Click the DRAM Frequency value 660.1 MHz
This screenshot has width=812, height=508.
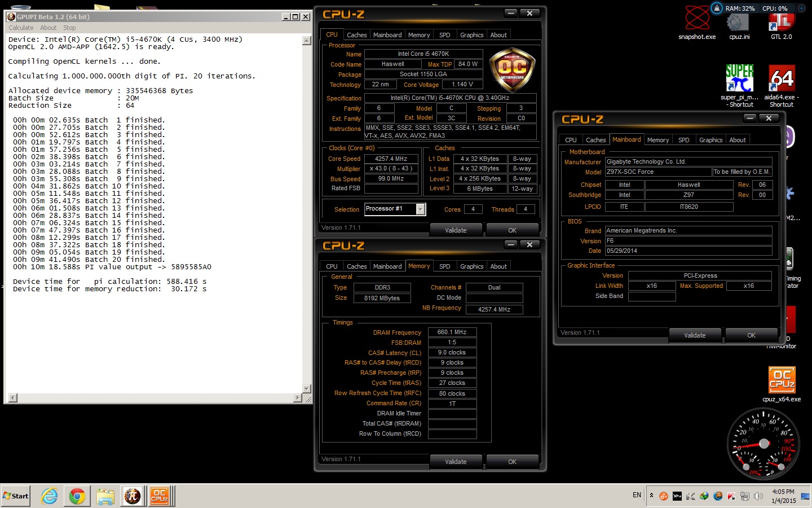(x=452, y=332)
